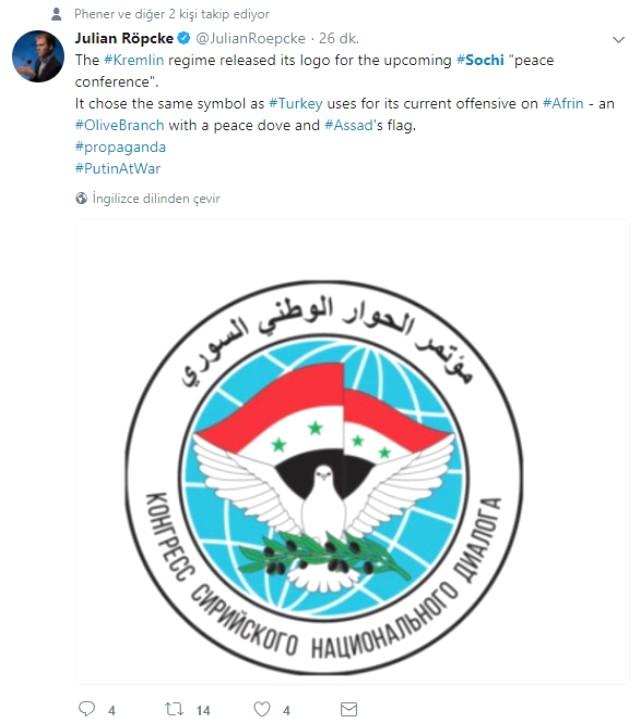Viewport: 640px width, 723px height.
Task: Open Julian Röpcke's profile avatar
Action: pos(38,56)
